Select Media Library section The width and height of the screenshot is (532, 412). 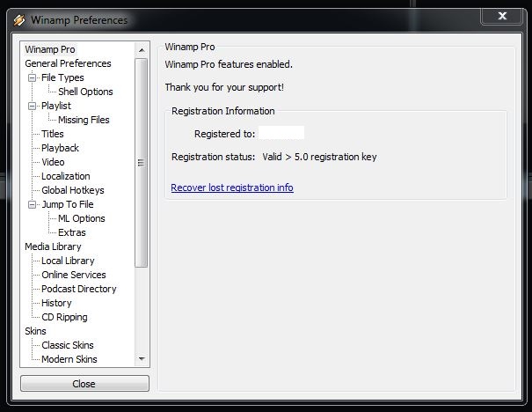[x=53, y=246]
